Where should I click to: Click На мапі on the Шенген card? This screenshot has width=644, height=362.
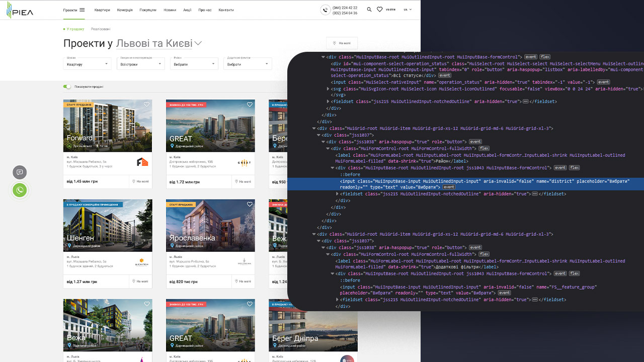pyautogui.click(x=140, y=281)
